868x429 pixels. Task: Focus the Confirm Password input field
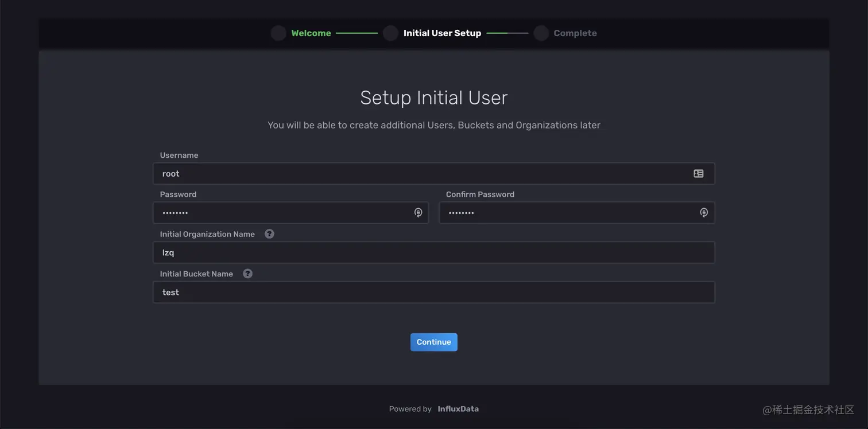click(577, 213)
